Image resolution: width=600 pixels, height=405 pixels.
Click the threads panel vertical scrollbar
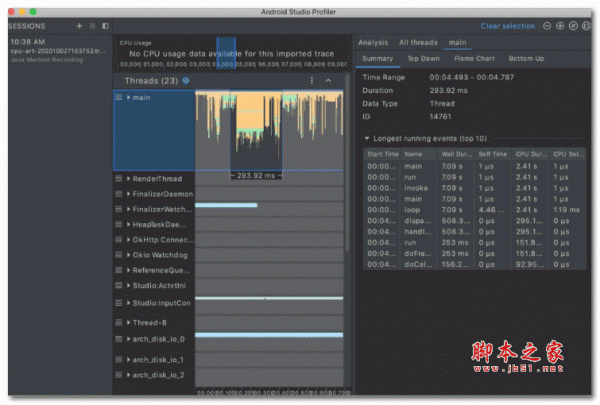pos(347,163)
